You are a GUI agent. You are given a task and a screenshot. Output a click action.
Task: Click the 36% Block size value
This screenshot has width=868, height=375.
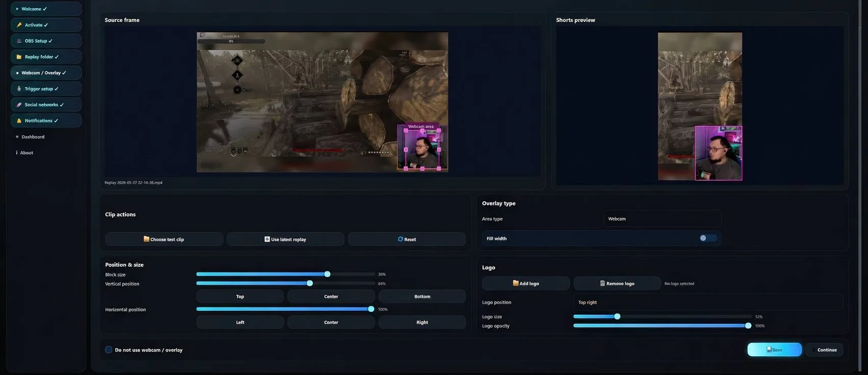(x=382, y=274)
